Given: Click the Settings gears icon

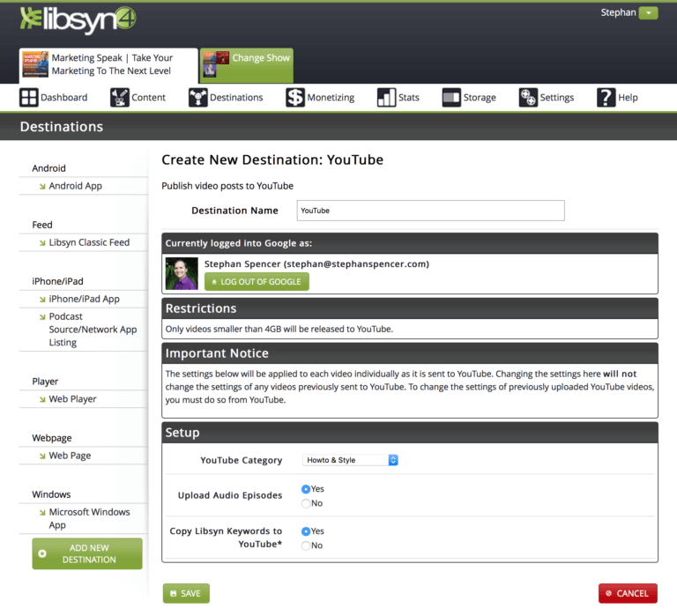Looking at the screenshot, I should pos(528,98).
